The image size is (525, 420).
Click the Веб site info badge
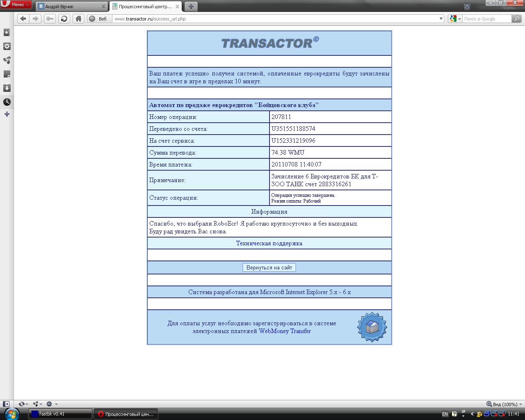[99, 18]
